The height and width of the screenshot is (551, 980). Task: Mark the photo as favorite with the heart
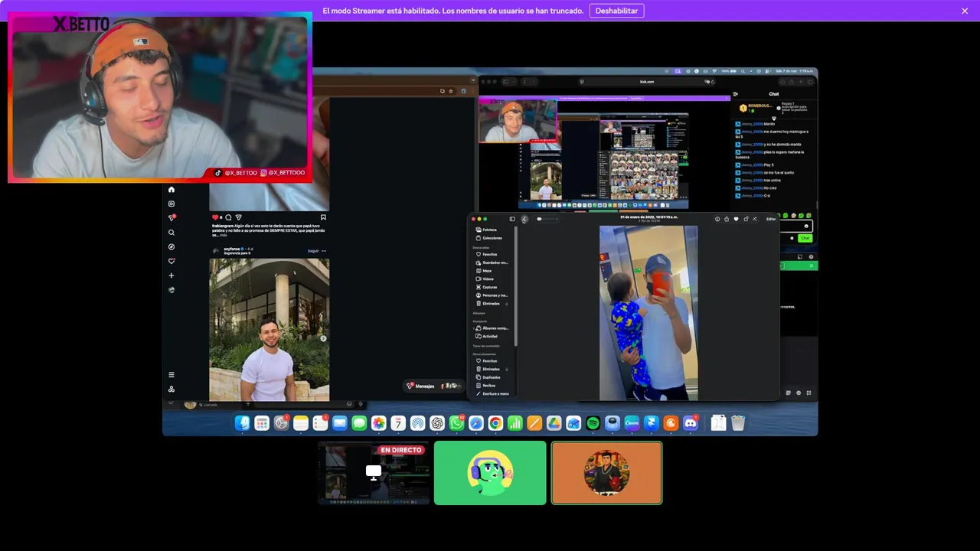click(737, 219)
